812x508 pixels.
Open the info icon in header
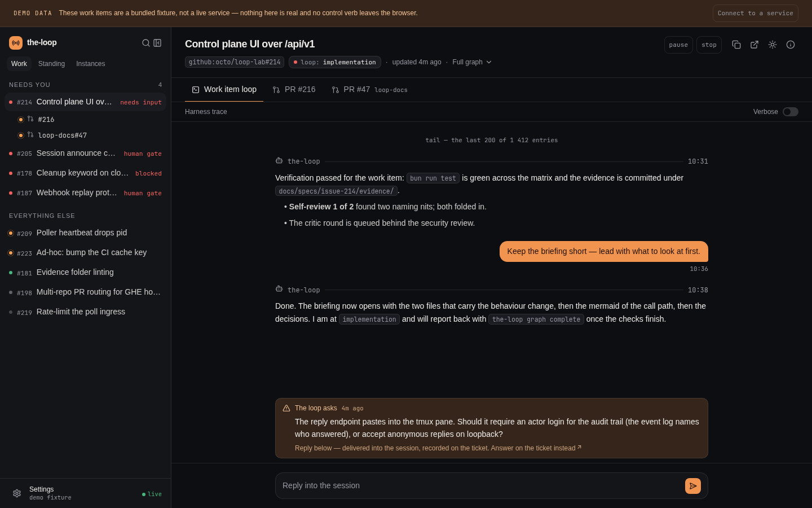(x=791, y=45)
